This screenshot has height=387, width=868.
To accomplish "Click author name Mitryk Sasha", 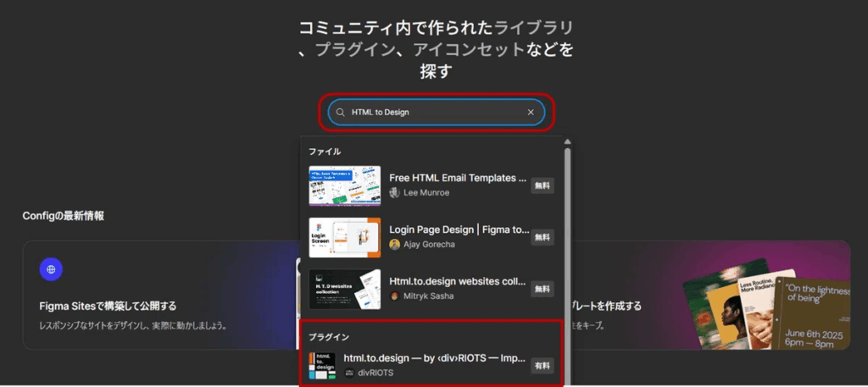I will pyautogui.click(x=428, y=296).
